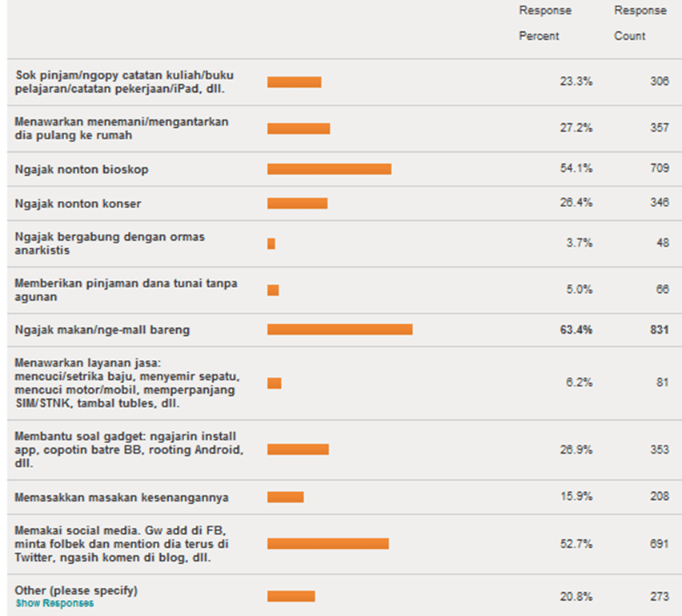Click the orange bar for Ngajak nonton konser
The height and width of the screenshot is (616, 682).
point(297,203)
